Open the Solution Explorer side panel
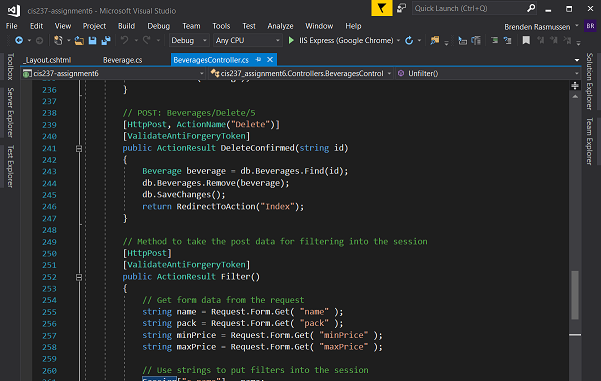601x381 pixels. 590,82
